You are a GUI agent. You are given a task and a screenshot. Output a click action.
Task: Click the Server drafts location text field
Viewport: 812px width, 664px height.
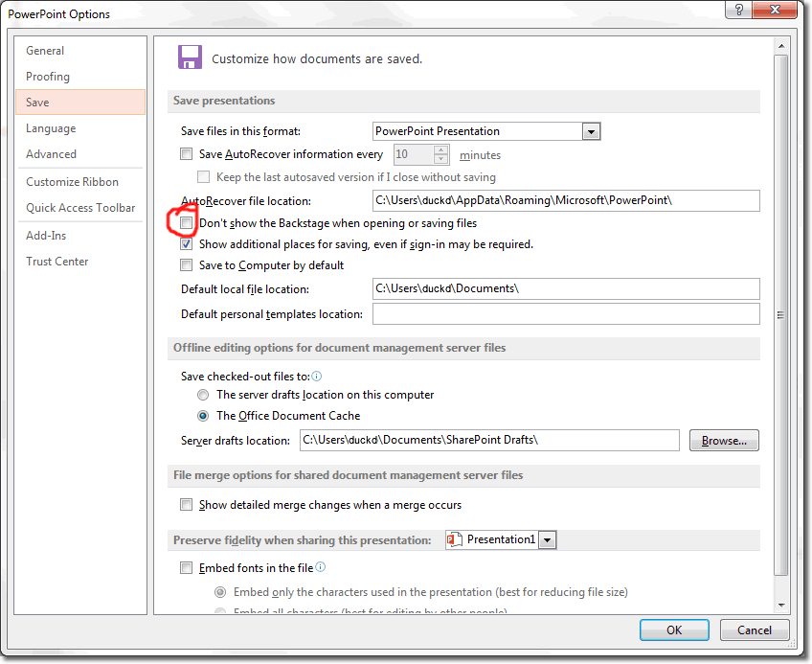click(489, 440)
